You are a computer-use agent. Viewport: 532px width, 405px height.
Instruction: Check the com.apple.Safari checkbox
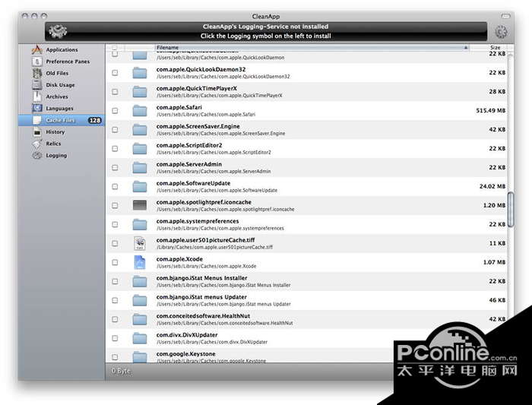(115, 111)
